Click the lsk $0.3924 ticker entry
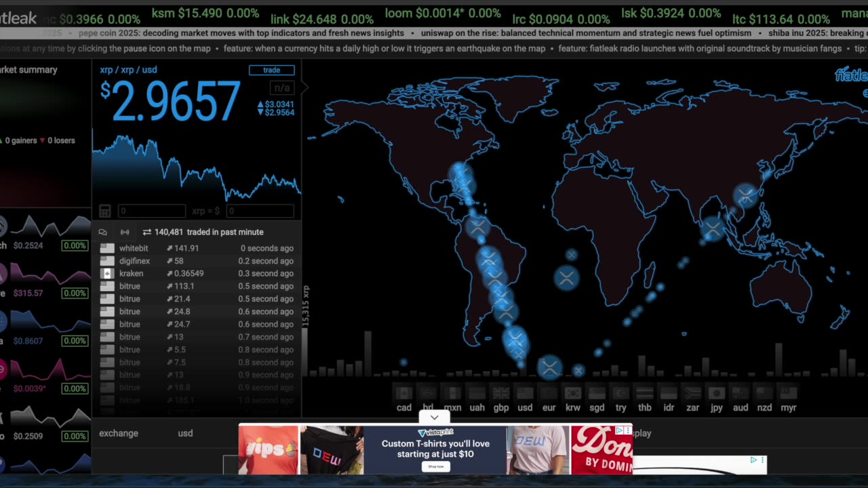This screenshot has width=868, height=488. (671, 14)
